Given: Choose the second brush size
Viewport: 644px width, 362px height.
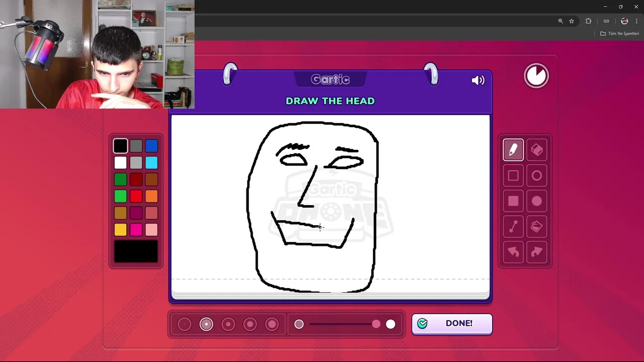Looking at the screenshot, I should [x=206, y=324].
